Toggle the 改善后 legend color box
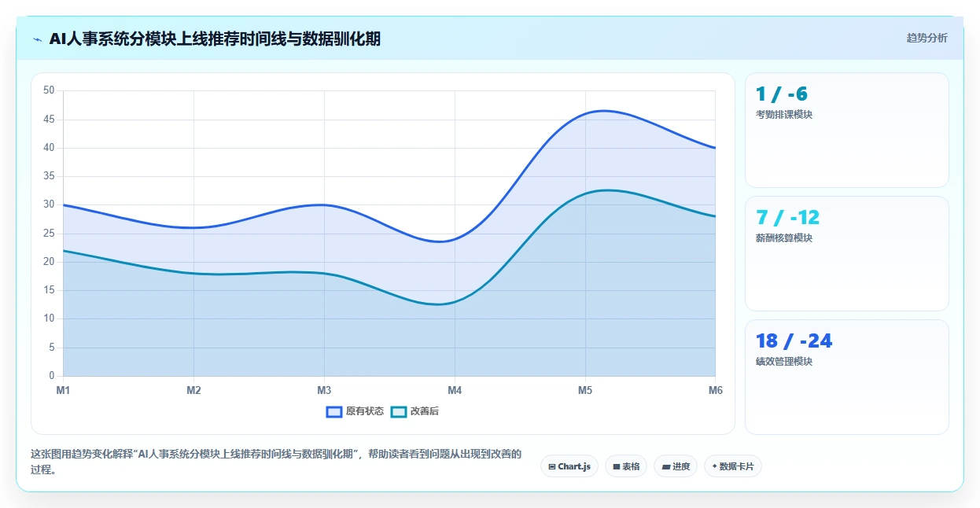980x508 pixels. [399, 411]
